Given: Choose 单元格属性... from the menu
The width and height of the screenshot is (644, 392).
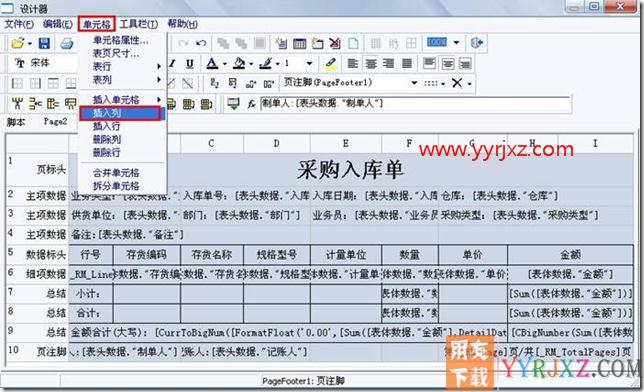Looking at the screenshot, I should [x=120, y=40].
